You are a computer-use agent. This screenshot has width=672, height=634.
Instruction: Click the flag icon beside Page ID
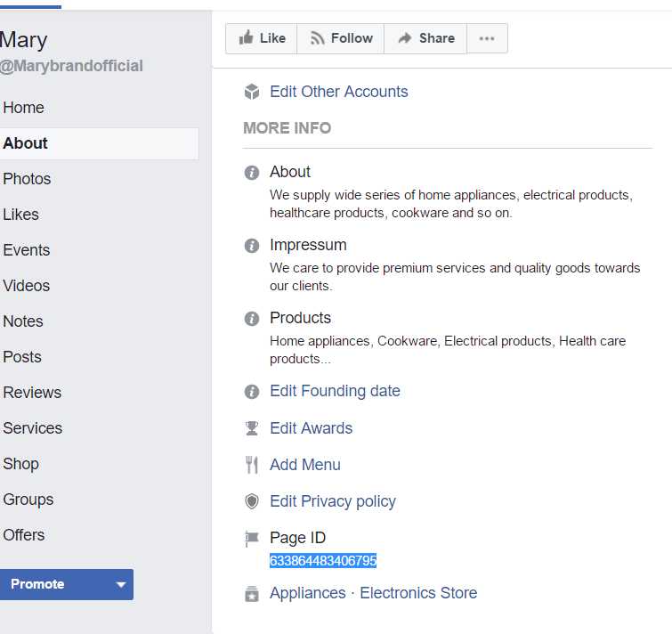[x=252, y=539]
